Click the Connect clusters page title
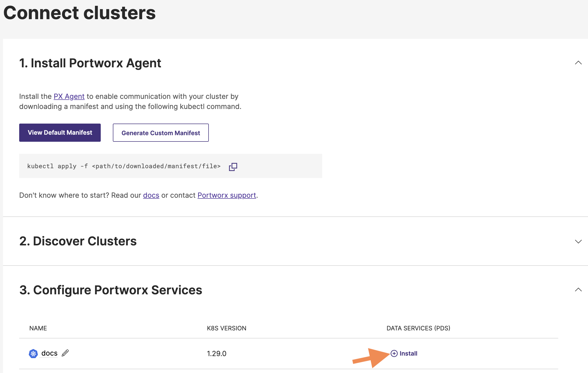Screen dimensions: 588x373 tap(80, 13)
